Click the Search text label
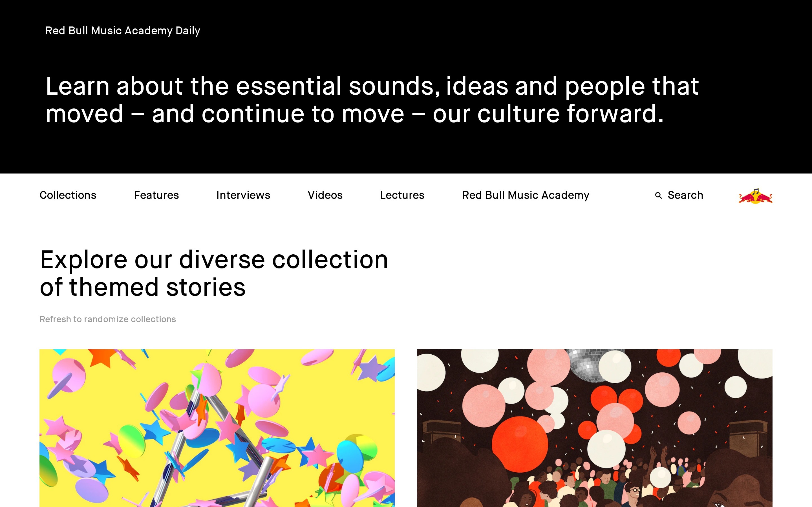The image size is (812, 507). tap(685, 195)
